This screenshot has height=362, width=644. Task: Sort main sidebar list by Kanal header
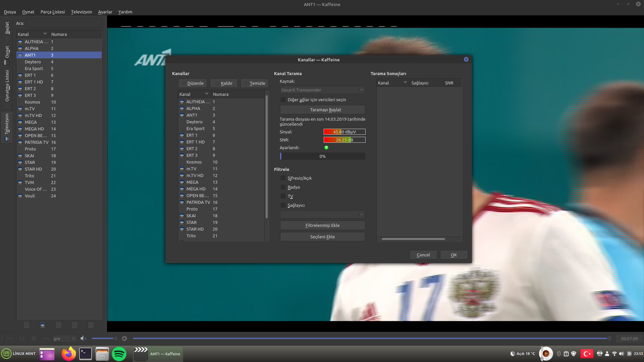point(33,34)
